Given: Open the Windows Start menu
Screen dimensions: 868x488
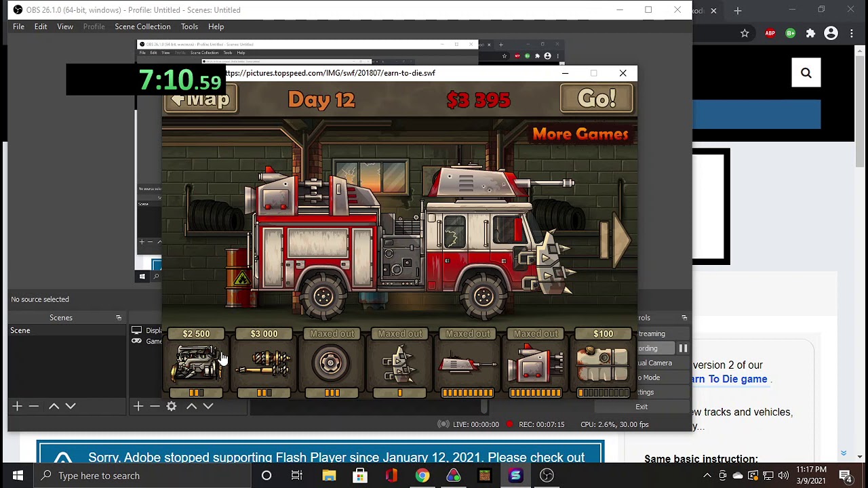Looking at the screenshot, I should [18, 476].
